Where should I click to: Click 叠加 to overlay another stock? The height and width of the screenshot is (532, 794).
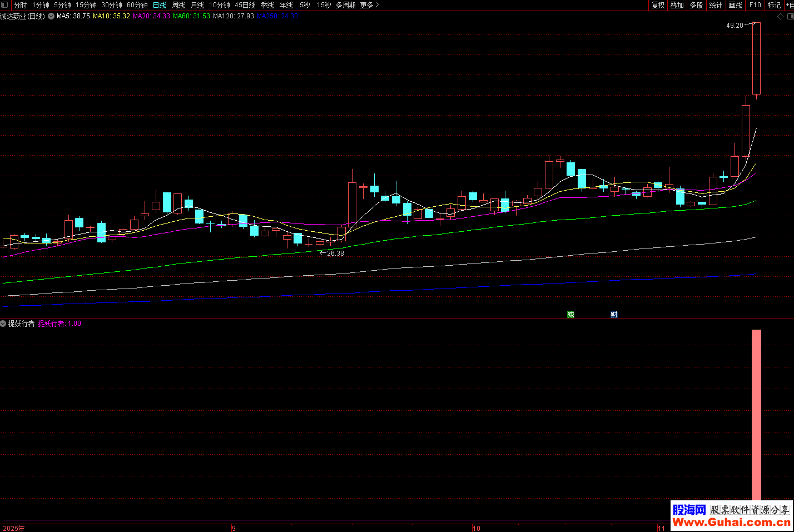point(677,5)
